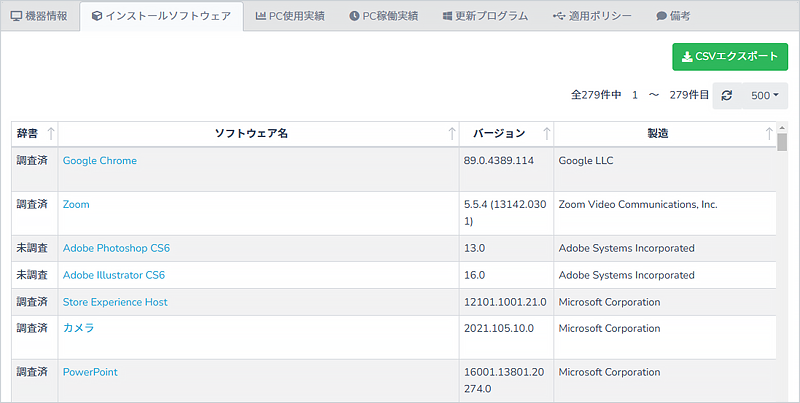This screenshot has width=800, height=403.
Task: Sort by the 辞書 column arrow
Action: pos(51,134)
